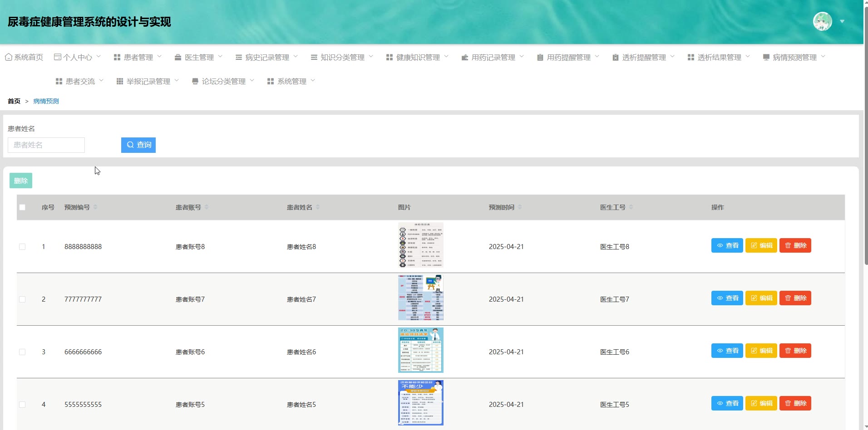
Task: Expand the 个人中心 dropdown menu
Action: click(77, 57)
